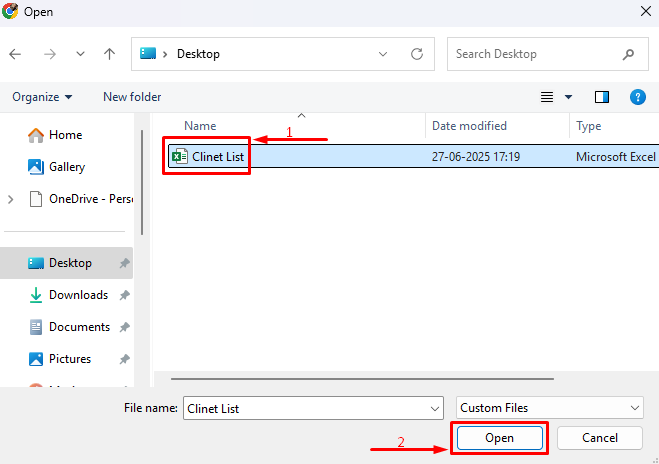Click the Home house icon
Screen dimensions: 659x464
click(36, 135)
